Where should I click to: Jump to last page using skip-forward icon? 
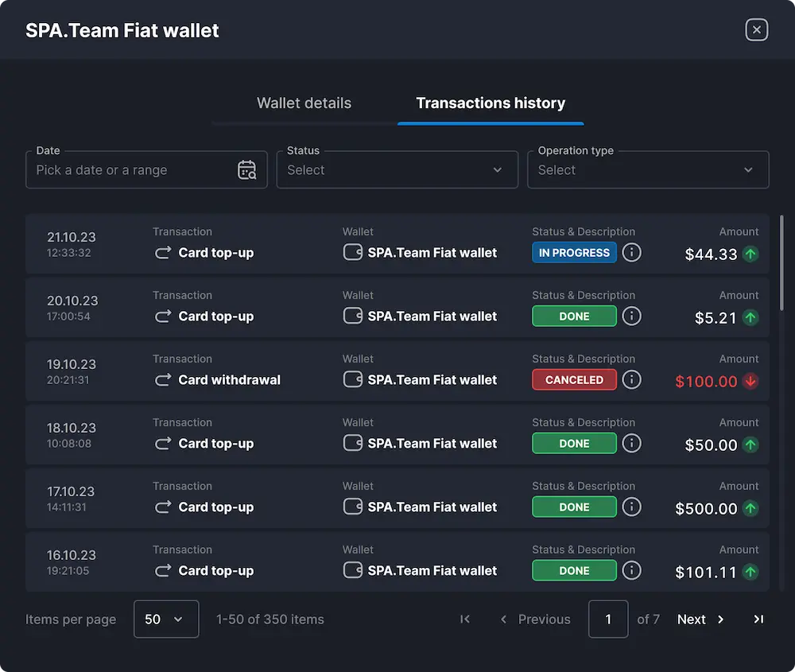758,619
